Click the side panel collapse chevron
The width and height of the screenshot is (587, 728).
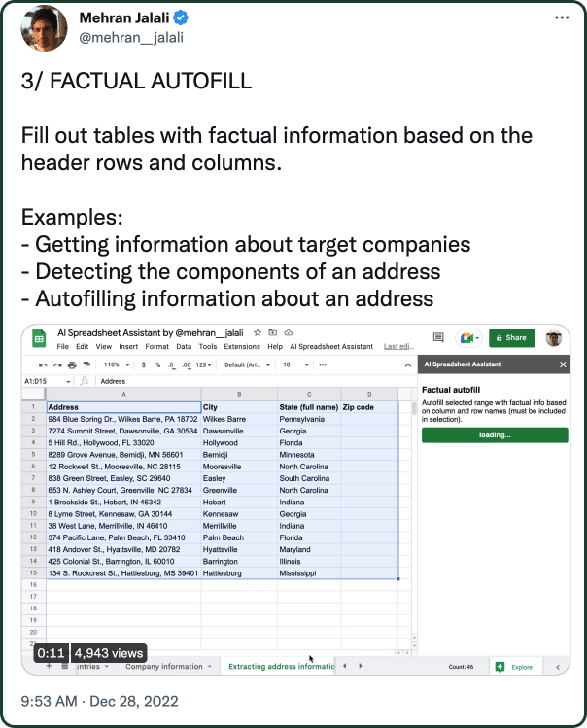(x=558, y=667)
